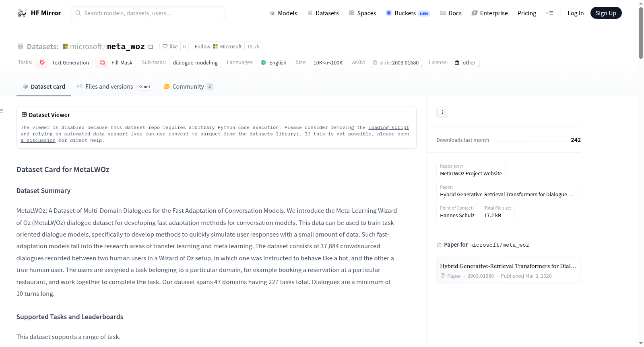This screenshot has height=347, width=644.
Task: Click the Sign Up button
Action: coord(606,13)
